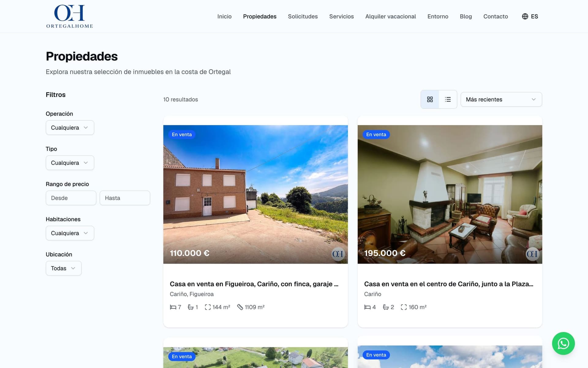588x368 pixels.
Task: Click the Hasta price input
Action: (125, 198)
